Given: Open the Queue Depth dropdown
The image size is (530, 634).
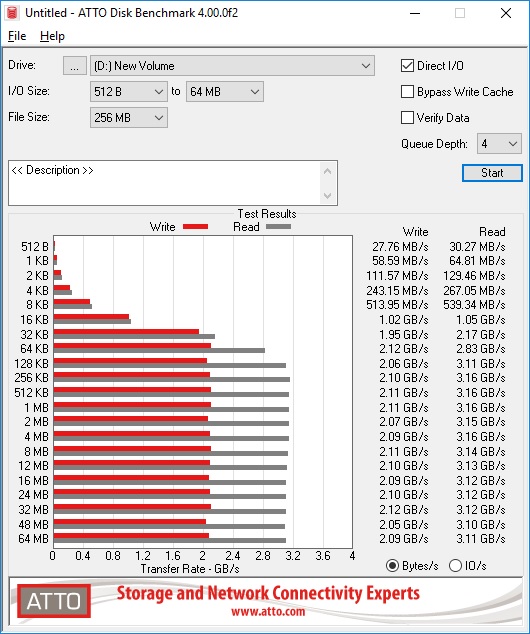Looking at the screenshot, I should 499,144.
